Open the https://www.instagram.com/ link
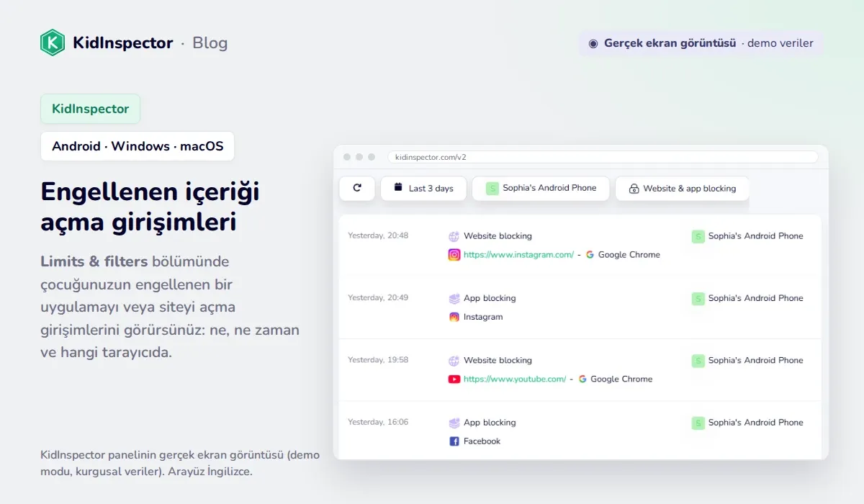Viewport: 864px width, 504px height. tap(518, 254)
